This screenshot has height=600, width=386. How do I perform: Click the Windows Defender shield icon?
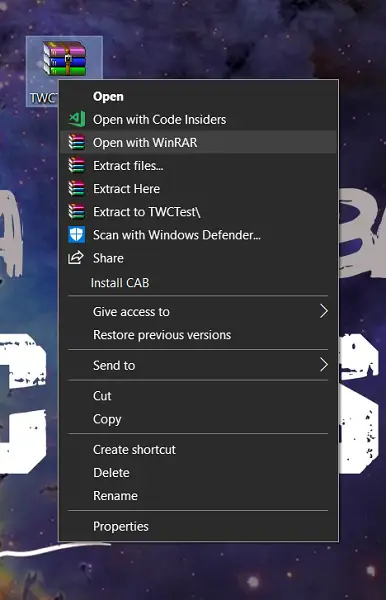click(x=77, y=235)
